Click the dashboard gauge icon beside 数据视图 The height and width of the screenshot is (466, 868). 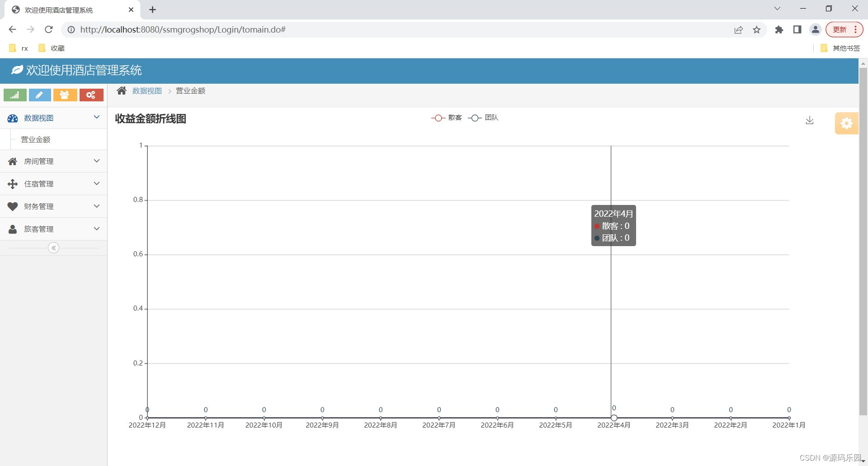pyautogui.click(x=12, y=118)
